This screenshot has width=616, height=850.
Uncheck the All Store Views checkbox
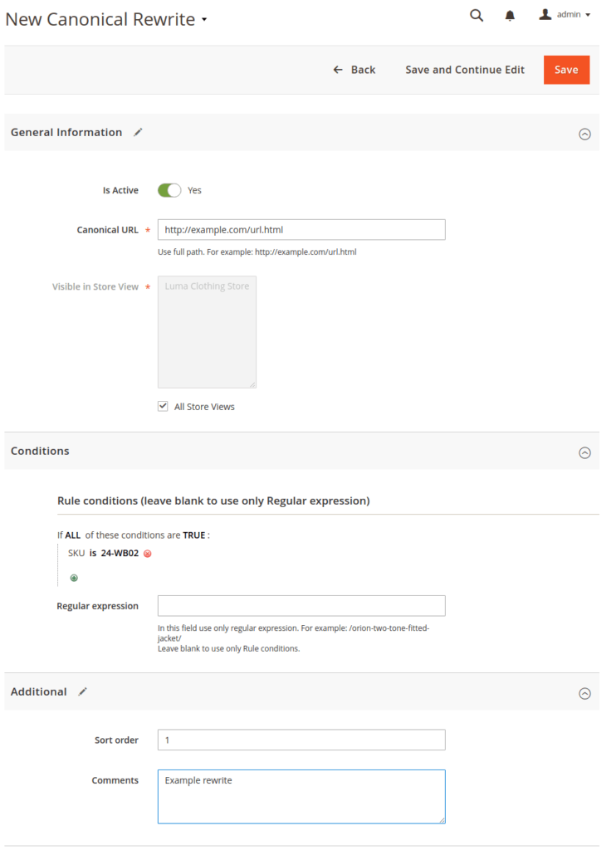164,407
